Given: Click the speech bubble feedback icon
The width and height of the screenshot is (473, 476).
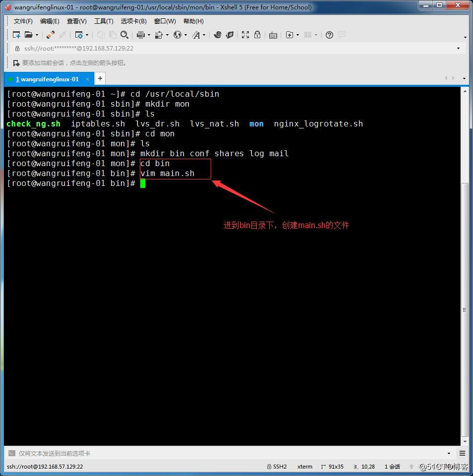Looking at the screenshot, I should [342, 35].
